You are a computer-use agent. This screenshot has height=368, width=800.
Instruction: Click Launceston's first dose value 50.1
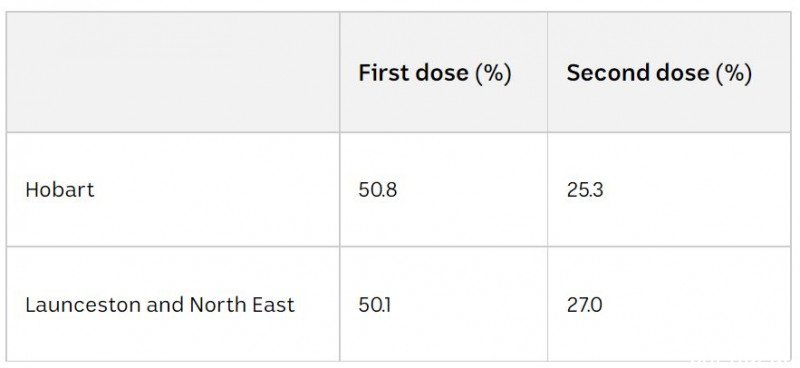pyautogui.click(x=374, y=305)
